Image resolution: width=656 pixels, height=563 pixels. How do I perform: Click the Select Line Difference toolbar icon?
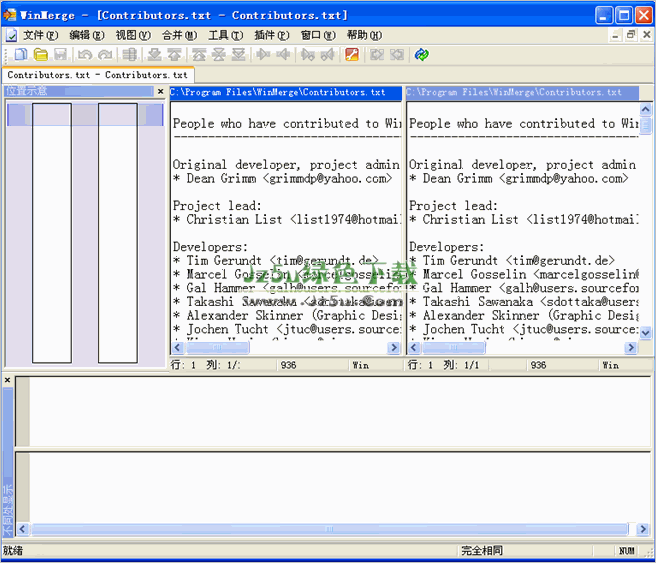coord(129,55)
